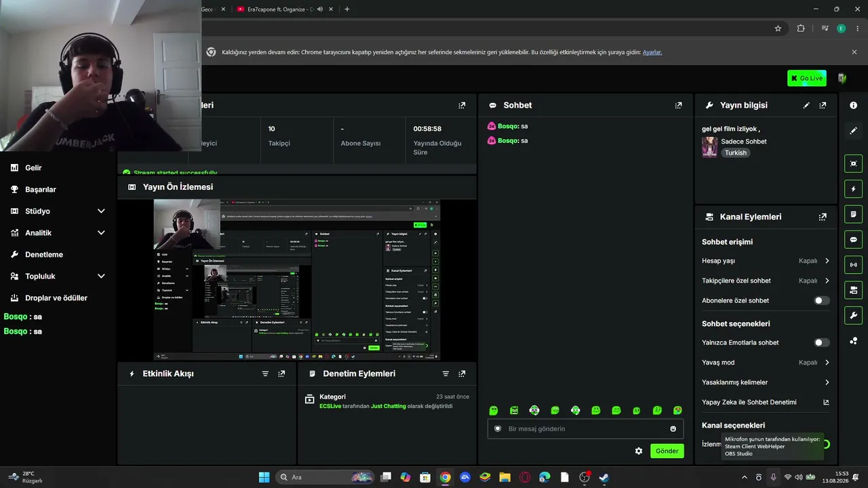Pop out the Kanal Eylemleri panel
The width and height of the screenshot is (868, 488).
point(823,217)
